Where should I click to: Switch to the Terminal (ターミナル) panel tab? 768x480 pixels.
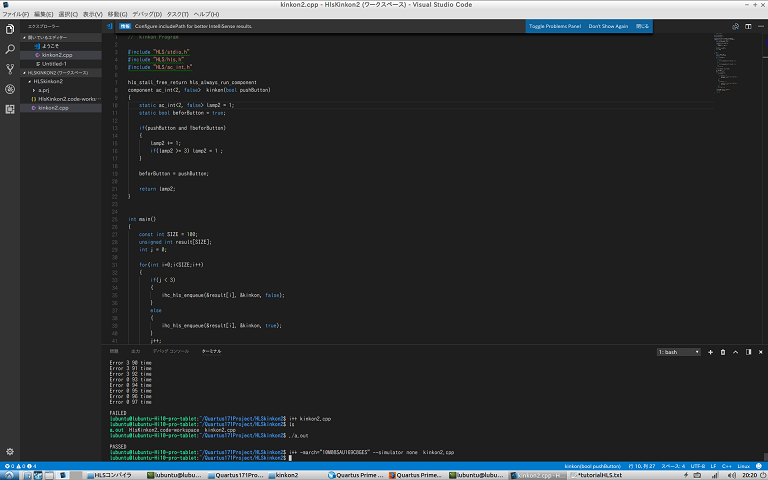212,351
